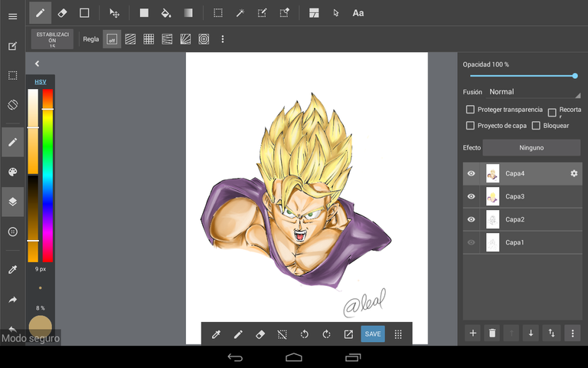Toggle the layers panel from sidebar

click(13, 202)
